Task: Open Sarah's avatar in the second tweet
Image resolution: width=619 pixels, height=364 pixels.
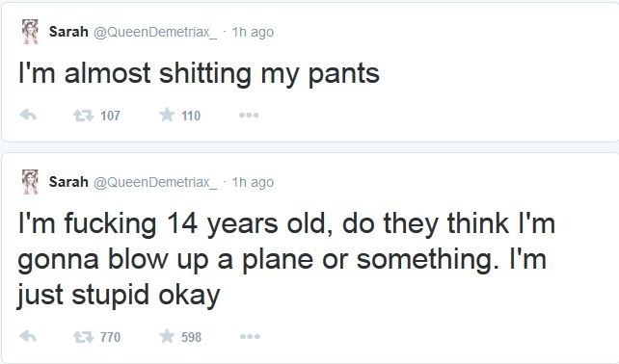Action: [30, 182]
